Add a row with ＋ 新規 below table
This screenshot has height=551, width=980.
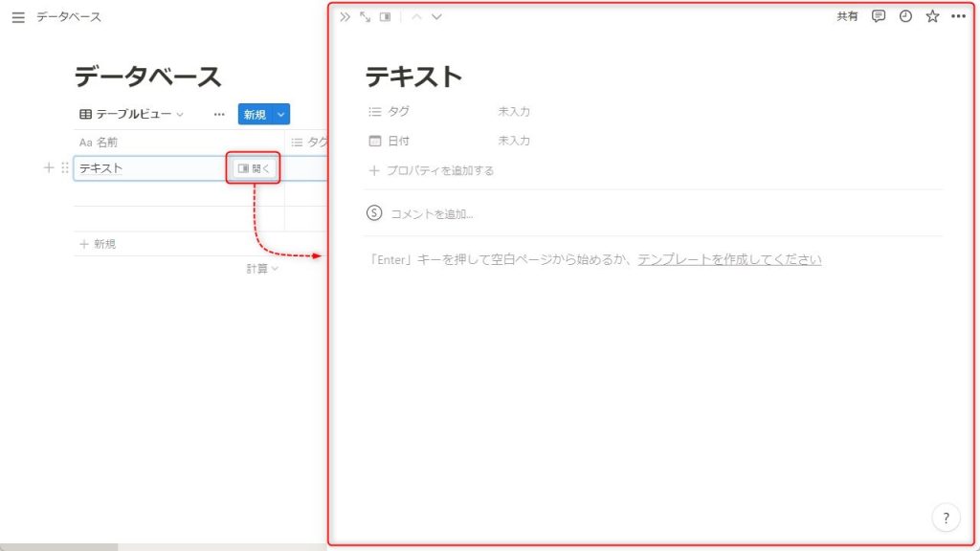(x=98, y=244)
